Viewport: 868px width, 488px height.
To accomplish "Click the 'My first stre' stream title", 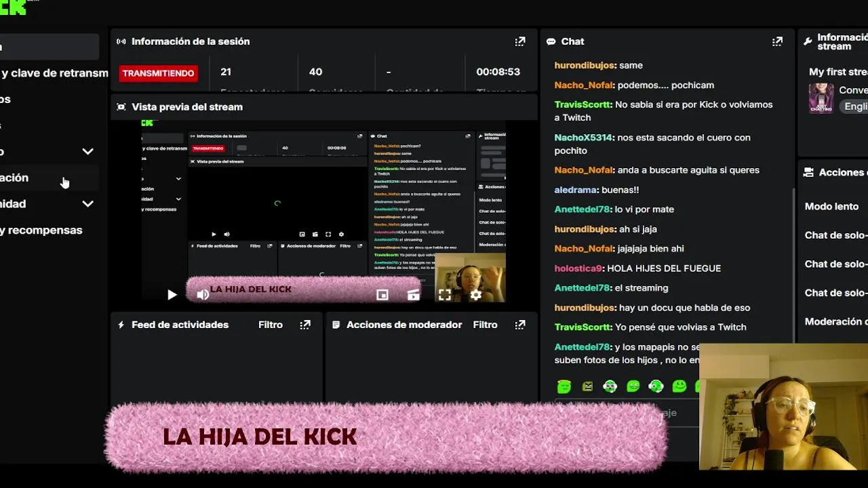I will coord(838,71).
